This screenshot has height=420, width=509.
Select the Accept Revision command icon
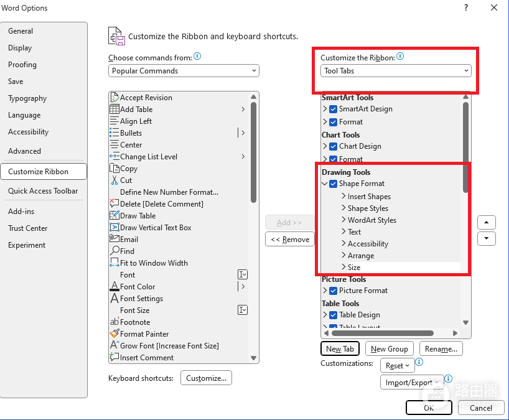pos(114,97)
